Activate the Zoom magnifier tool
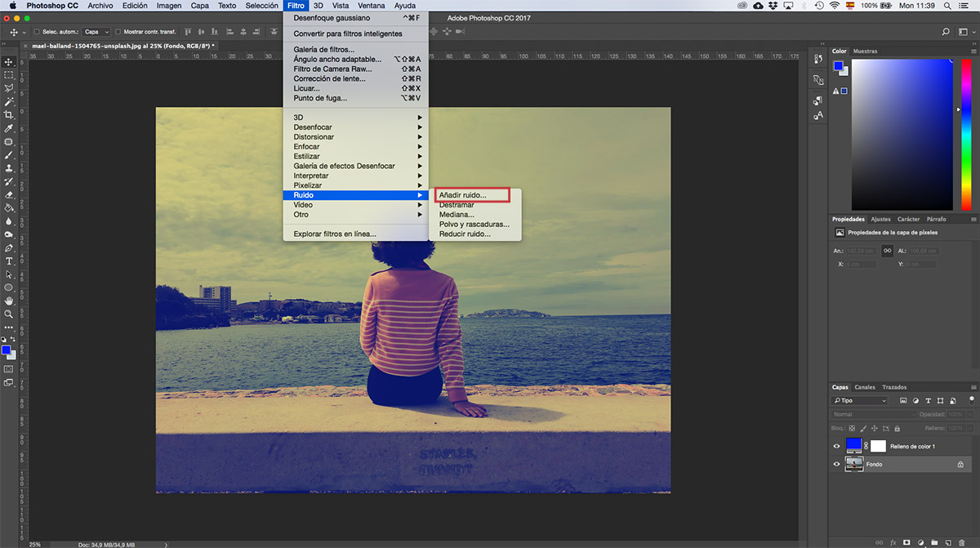 (8, 314)
